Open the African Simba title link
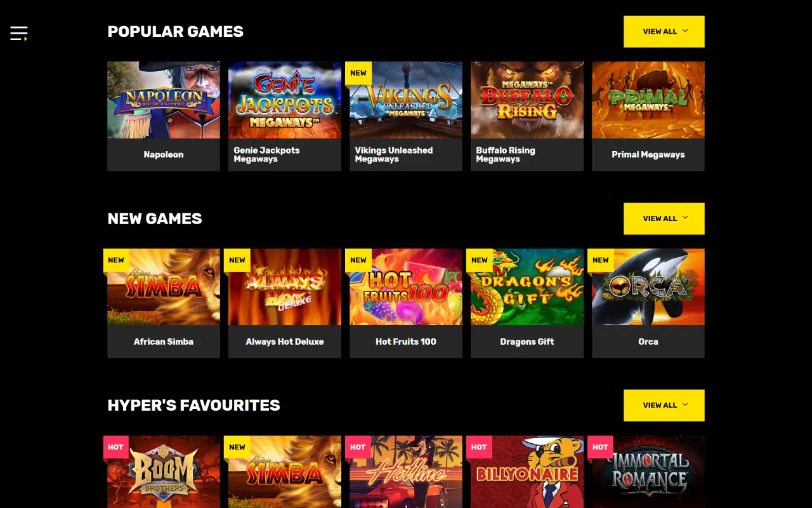This screenshot has height=508, width=812. 164,342
